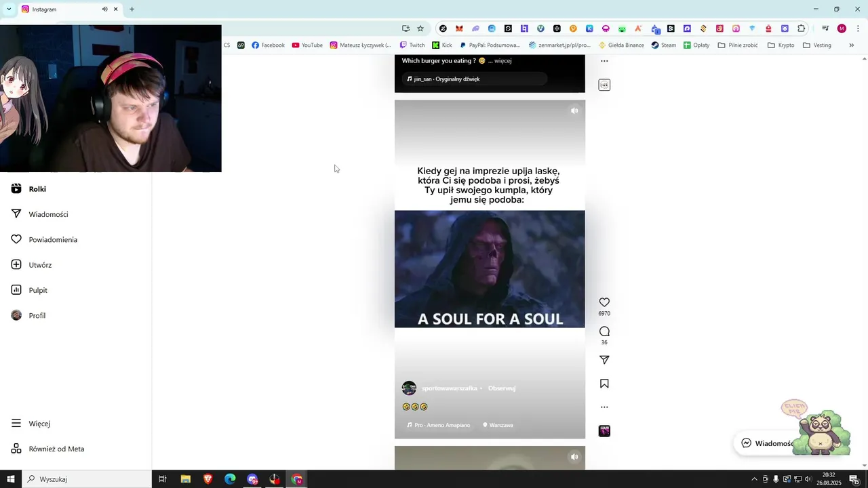Image resolution: width=868 pixels, height=488 pixels.
Task: Expand Pilnie zrobić bookmark folder
Action: click(x=738, y=45)
